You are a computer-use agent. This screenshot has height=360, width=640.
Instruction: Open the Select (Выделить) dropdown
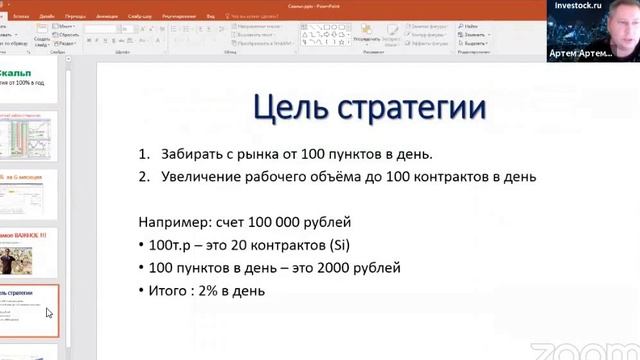tap(473, 43)
